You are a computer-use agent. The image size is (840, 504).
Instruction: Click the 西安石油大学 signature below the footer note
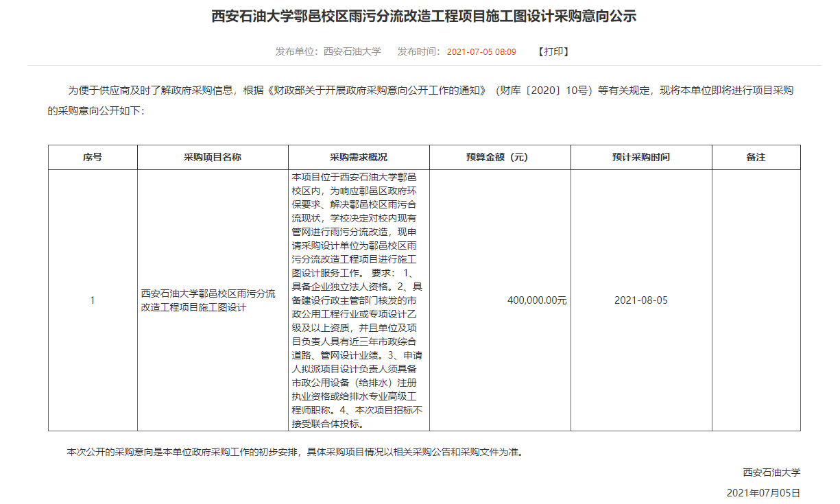point(771,472)
